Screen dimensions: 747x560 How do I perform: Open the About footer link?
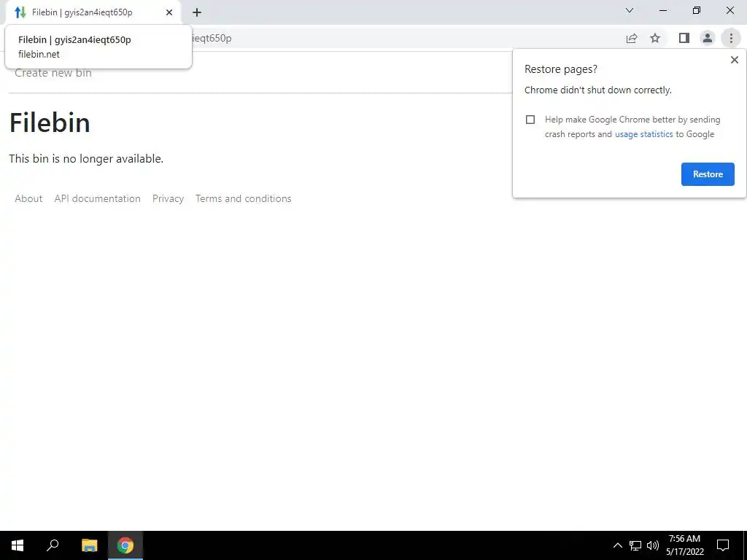pyautogui.click(x=28, y=198)
